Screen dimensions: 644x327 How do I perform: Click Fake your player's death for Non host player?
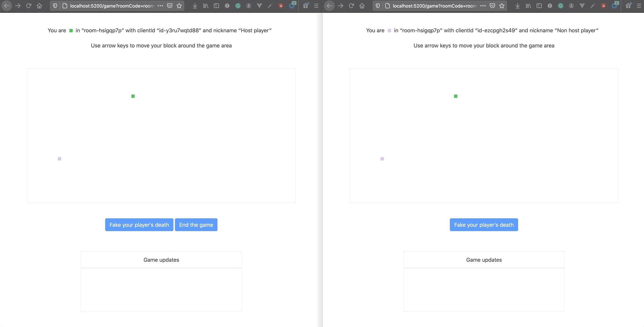[x=484, y=225]
